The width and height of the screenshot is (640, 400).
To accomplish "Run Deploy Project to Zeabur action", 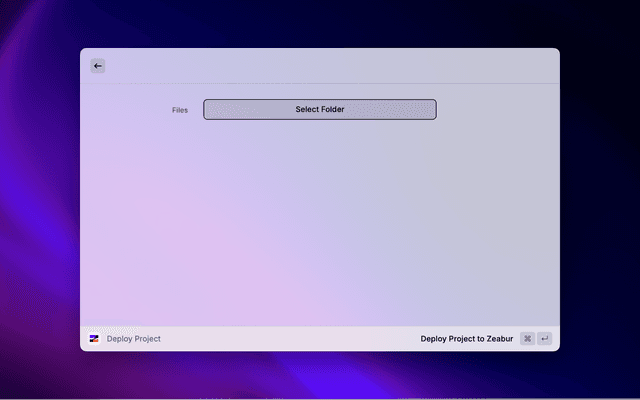I will tap(466, 339).
